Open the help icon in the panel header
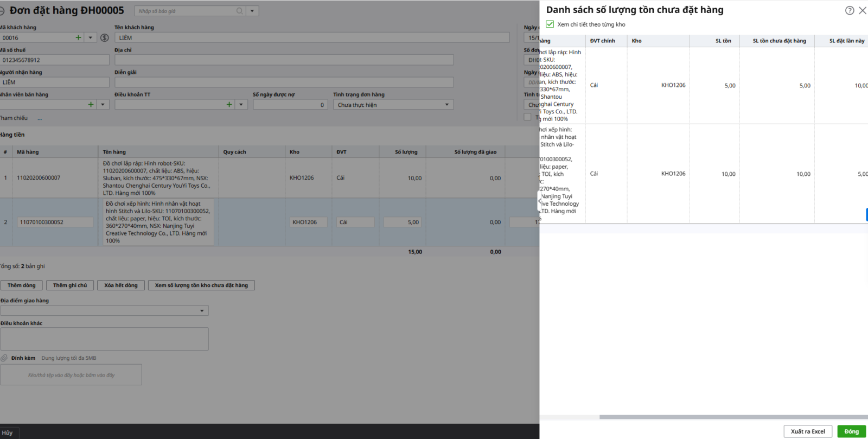The image size is (868, 439). pyautogui.click(x=850, y=10)
